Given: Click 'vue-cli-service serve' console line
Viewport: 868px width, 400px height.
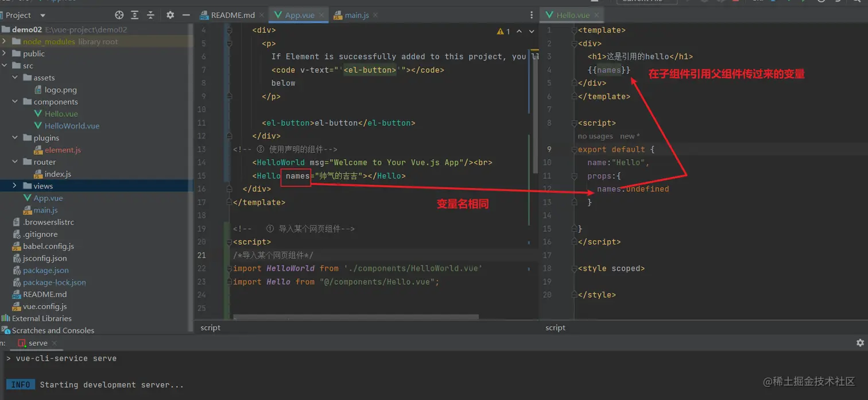Looking at the screenshot, I should click(66, 359).
